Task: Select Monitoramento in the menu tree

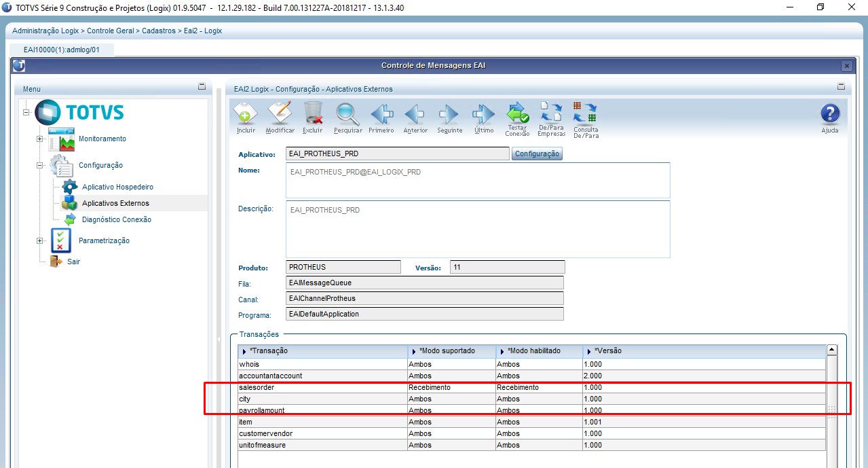Action: click(x=102, y=139)
